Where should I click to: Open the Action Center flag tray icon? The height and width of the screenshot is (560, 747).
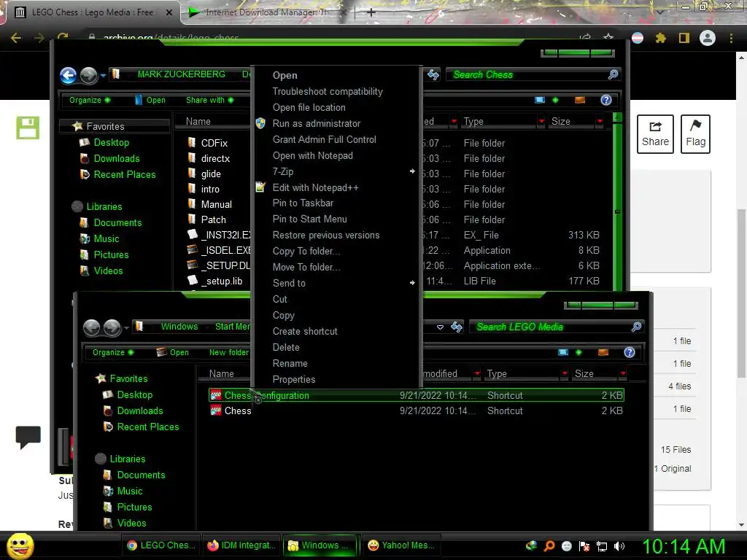584,546
